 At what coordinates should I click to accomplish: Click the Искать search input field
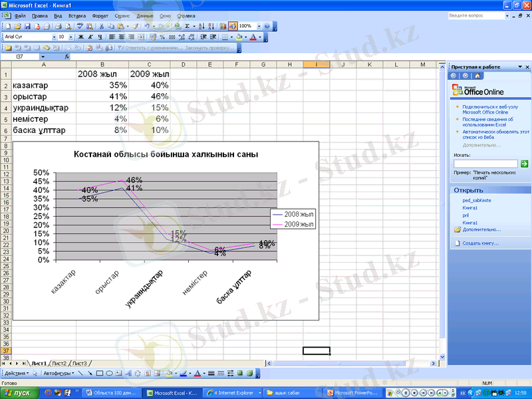485,164
